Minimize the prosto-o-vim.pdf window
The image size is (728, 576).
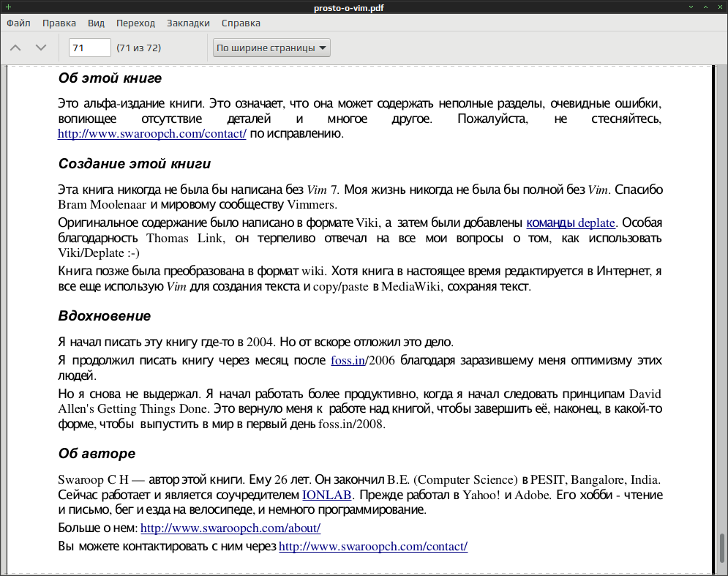(691, 7)
